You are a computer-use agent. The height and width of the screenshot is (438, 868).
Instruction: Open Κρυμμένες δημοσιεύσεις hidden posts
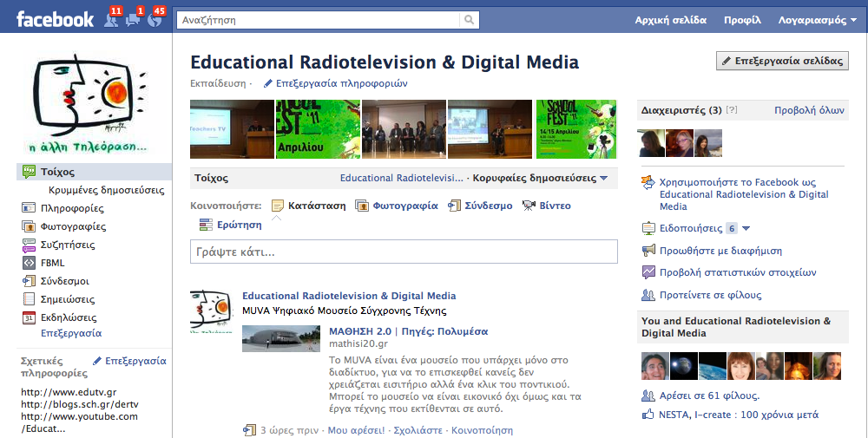106,190
